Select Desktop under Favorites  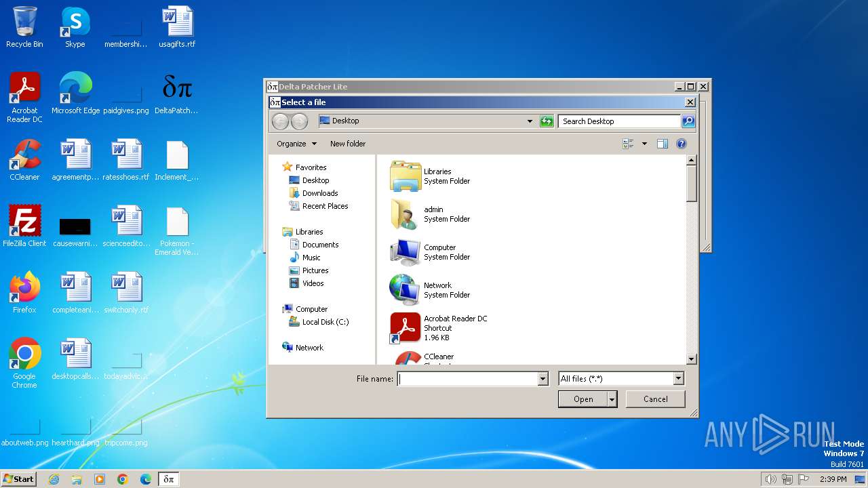(309, 180)
